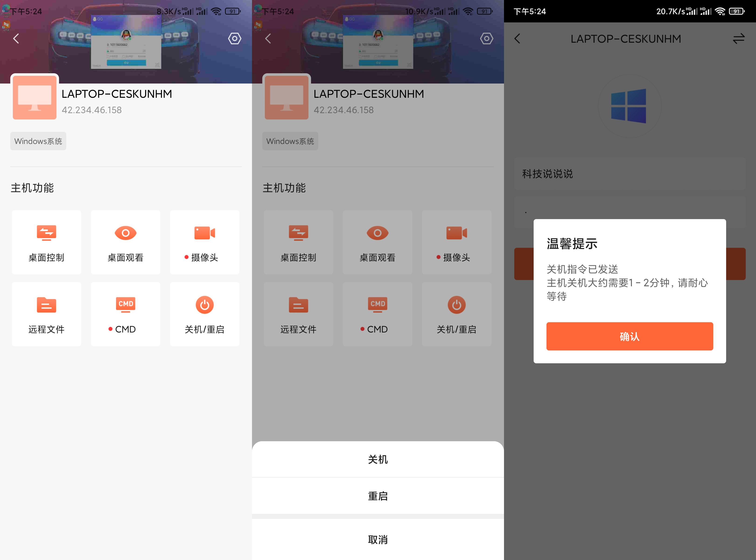Tap orange monitor host avatar in left panel
Screen dimensions: 756x560
35,98
